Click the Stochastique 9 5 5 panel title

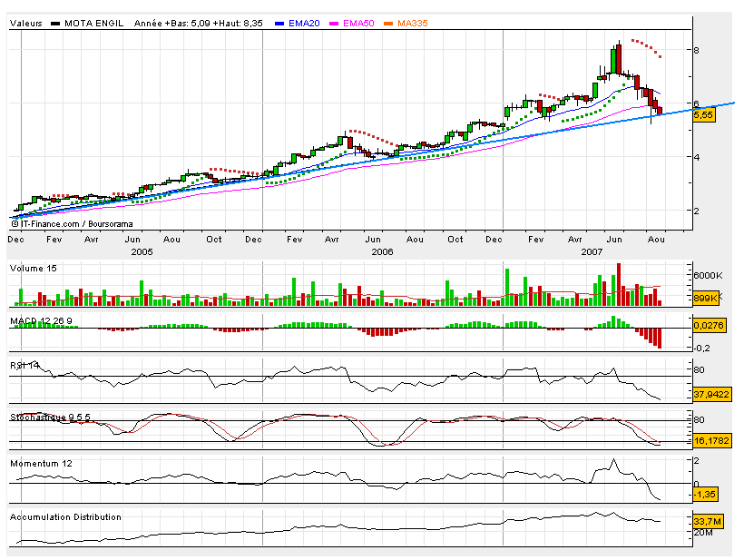pos(50,418)
